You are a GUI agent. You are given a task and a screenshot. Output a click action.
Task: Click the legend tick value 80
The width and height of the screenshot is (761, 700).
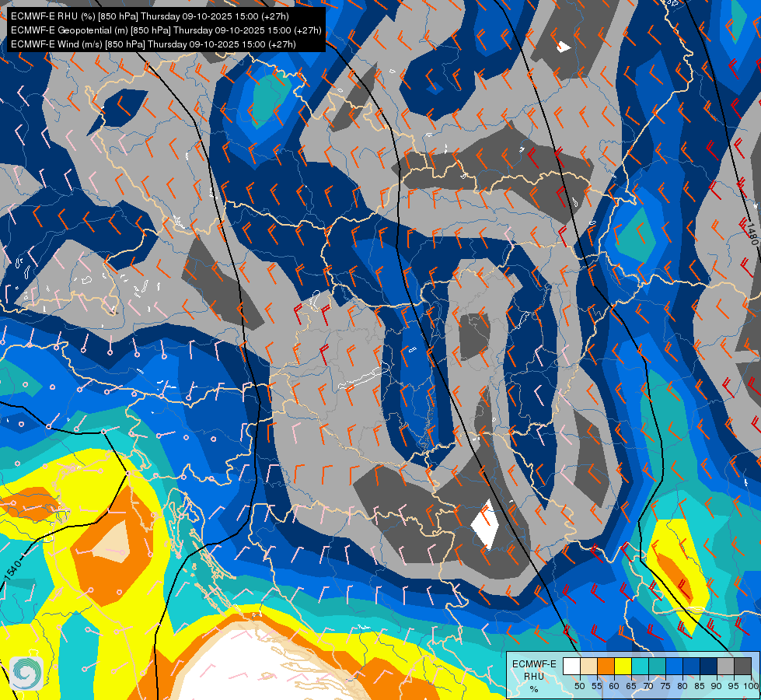(x=682, y=686)
